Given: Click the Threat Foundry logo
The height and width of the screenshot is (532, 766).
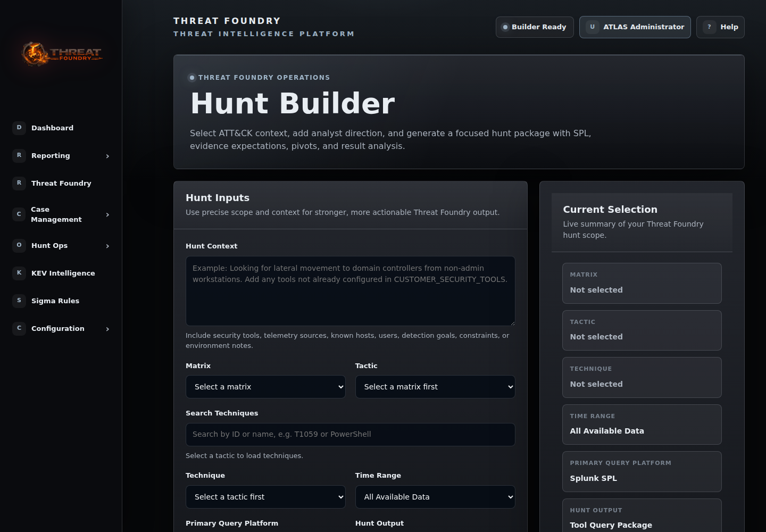Looking at the screenshot, I should tap(62, 54).
